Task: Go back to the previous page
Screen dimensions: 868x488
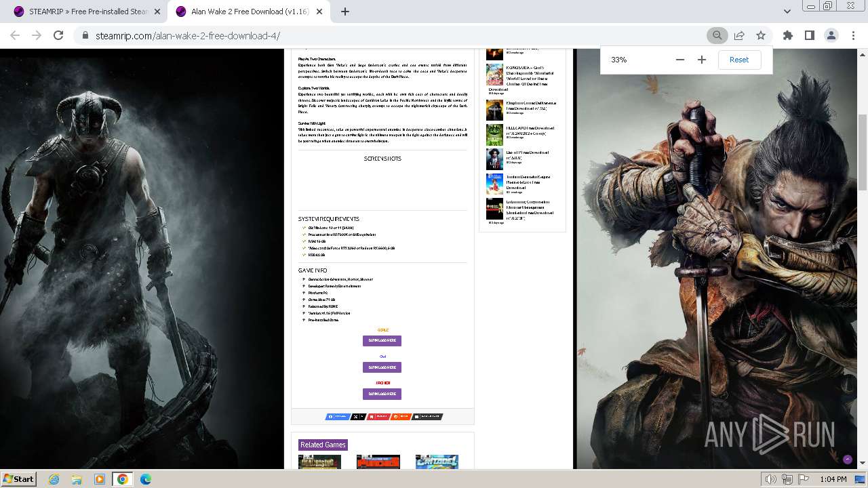Action: (15, 35)
